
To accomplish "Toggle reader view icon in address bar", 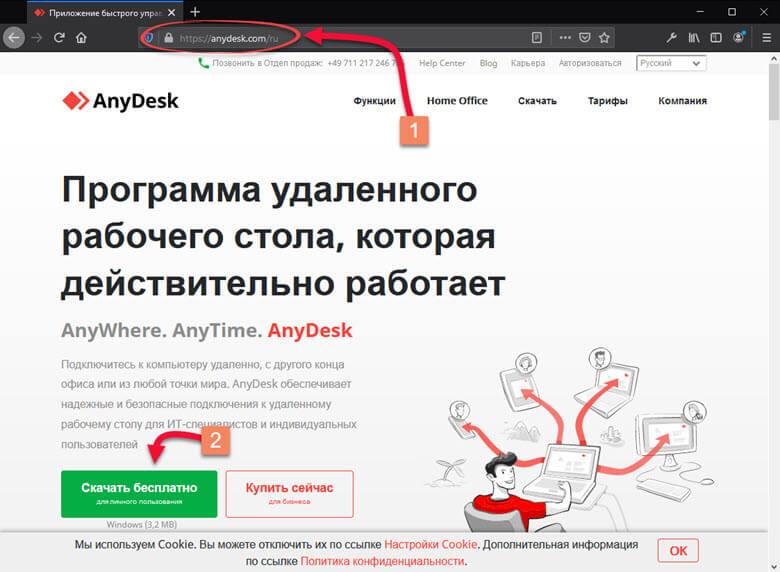I will 537,38.
